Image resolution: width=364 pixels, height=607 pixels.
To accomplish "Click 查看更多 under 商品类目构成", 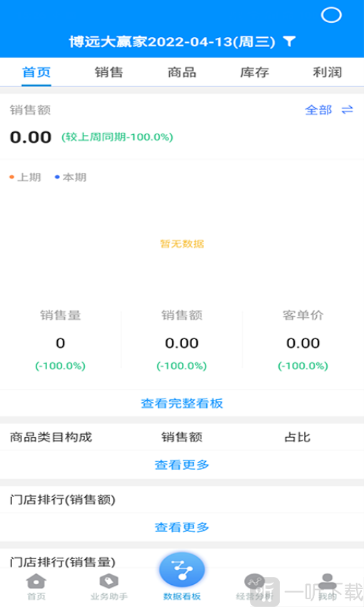I will (182, 465).
